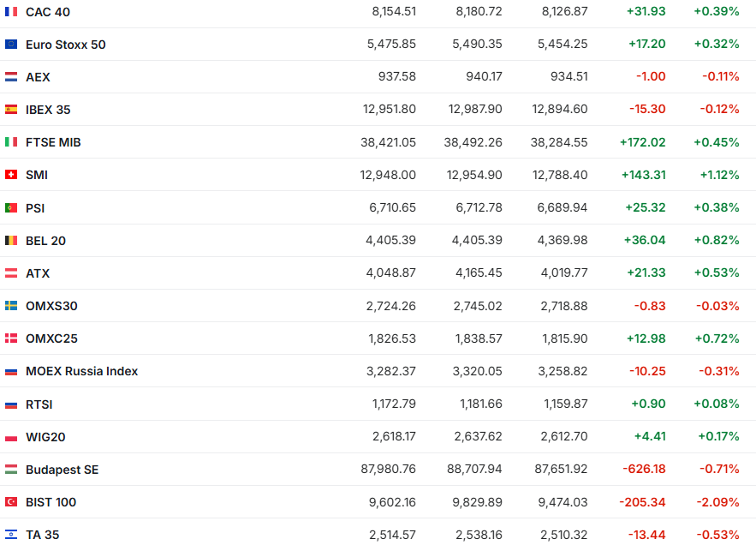This screenshot has width=756, height=545.
Task: Go to the Budapest SE index page
Action: pyautogui.click(x=63, y=470)
